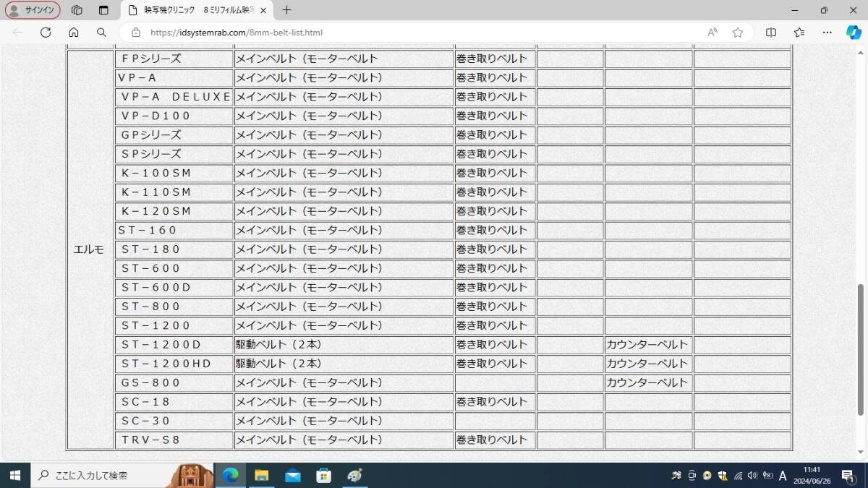Image resolution: width=868 pixels, height=488 pixels.
Task: Sign in with the サインイン button
Action: click(x=32, y=10)
